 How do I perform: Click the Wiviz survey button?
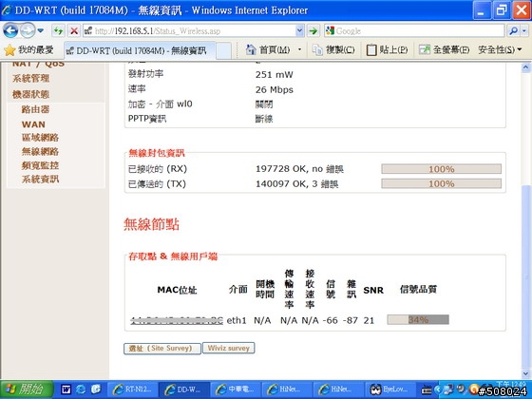pos(229,348)
